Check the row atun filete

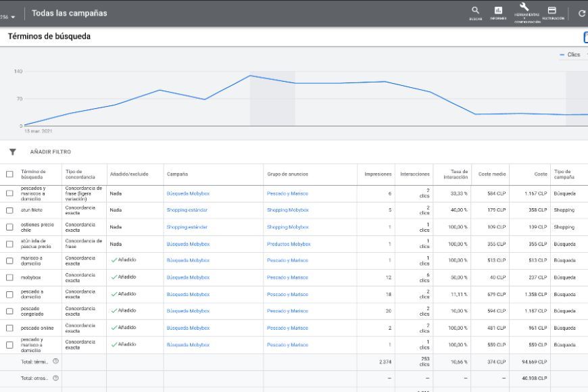9,210
